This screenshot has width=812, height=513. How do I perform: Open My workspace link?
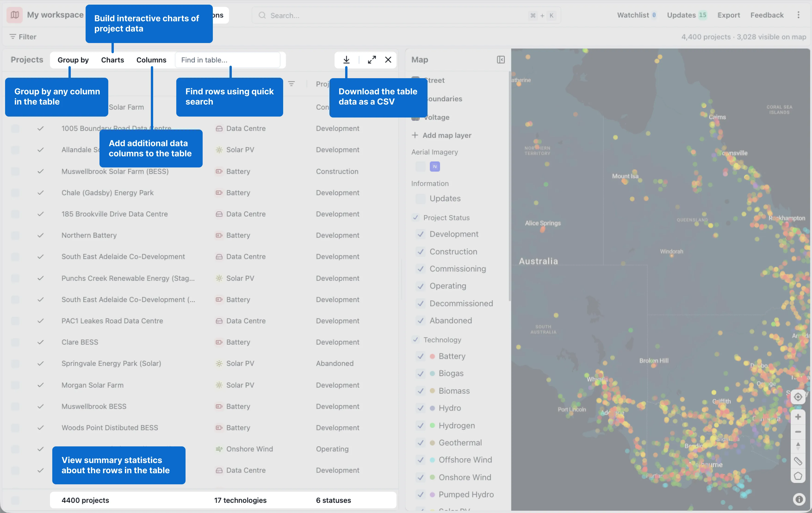[55, 15]
